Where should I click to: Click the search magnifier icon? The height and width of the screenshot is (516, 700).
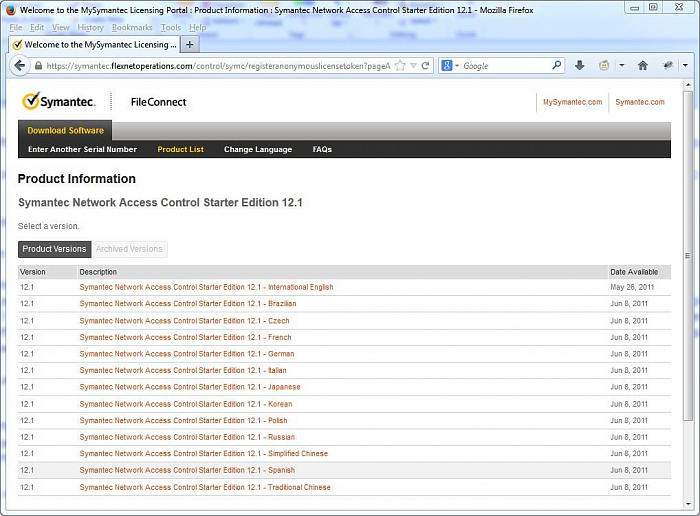556,65
